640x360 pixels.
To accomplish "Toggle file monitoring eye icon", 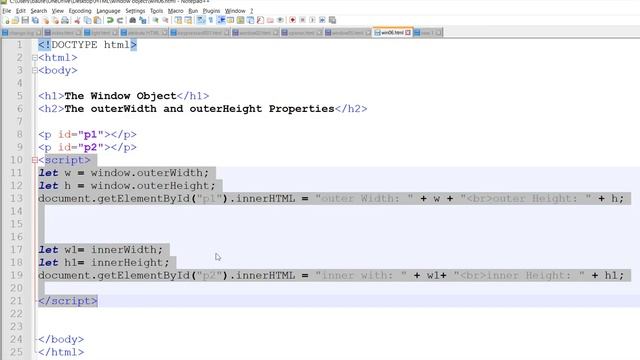I will [280, 20].
